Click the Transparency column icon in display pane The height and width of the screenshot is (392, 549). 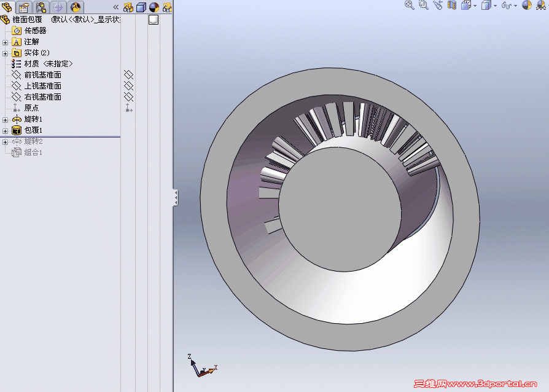pos(167,7)
